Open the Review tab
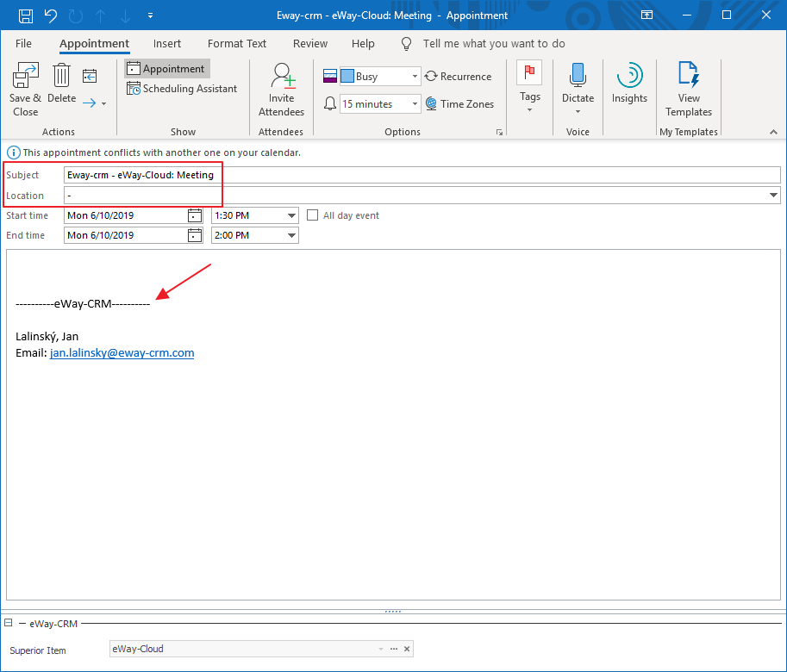The height and width of the screenshot is (672, 787). coord(310,44)
